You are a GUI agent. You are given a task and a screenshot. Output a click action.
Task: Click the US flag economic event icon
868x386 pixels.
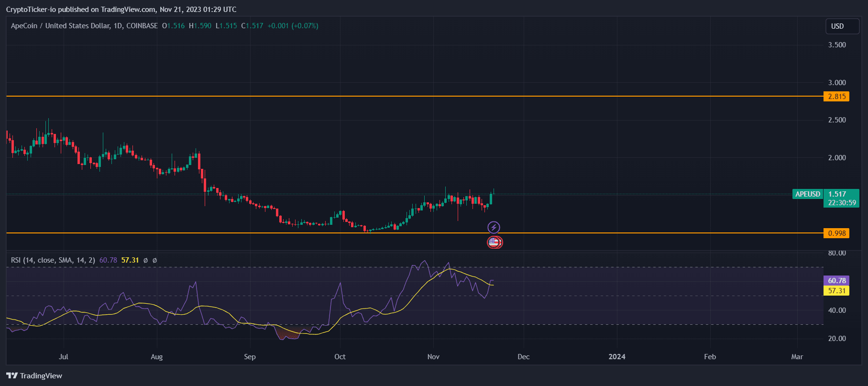pyautogui.click(x=494, y=243)
